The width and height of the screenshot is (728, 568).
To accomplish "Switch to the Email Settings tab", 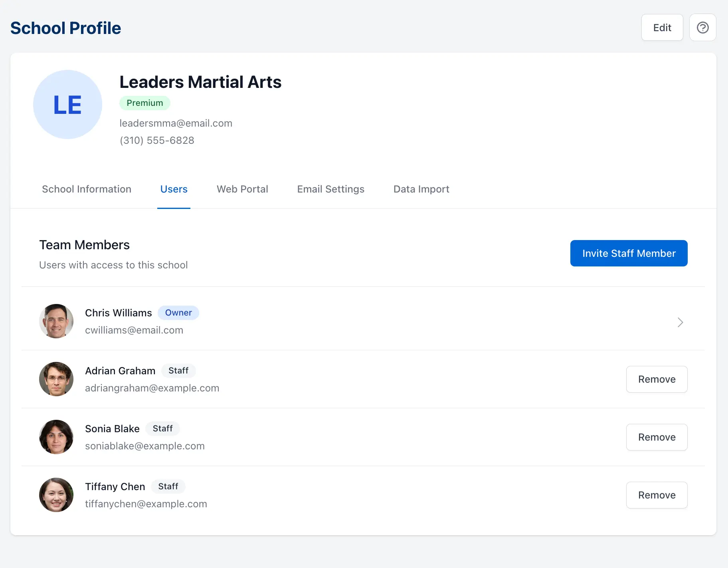I will pos(330,189).
